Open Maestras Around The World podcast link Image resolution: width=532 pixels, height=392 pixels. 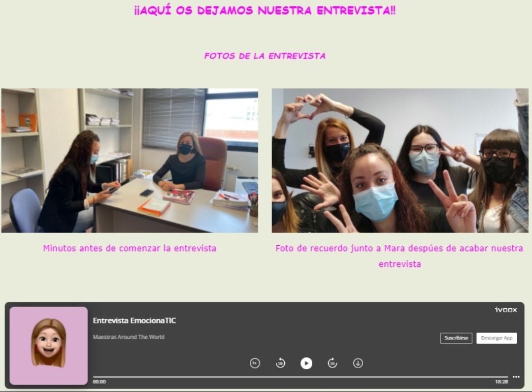click(x=129, y=337)
